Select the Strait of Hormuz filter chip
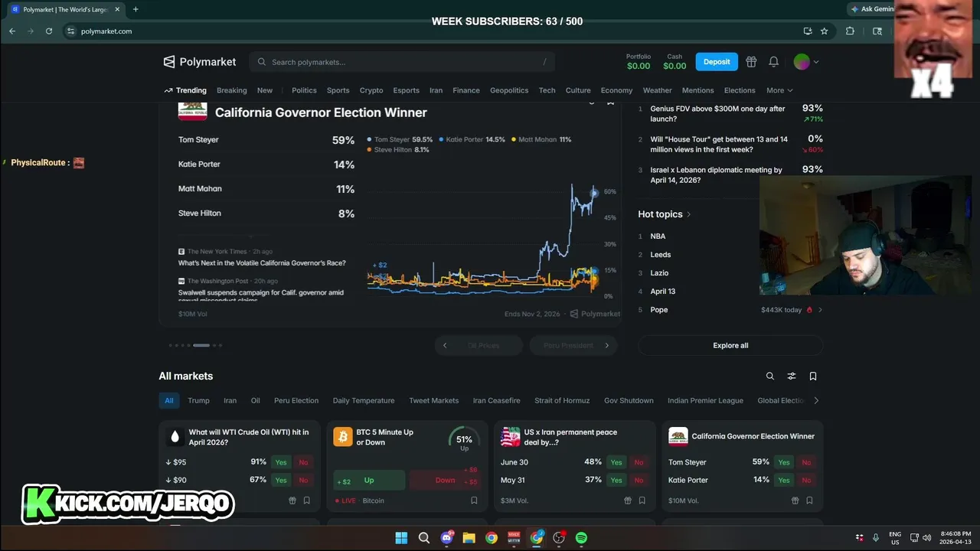Viewport: 980px width, 551px height. tap(562, 400)
